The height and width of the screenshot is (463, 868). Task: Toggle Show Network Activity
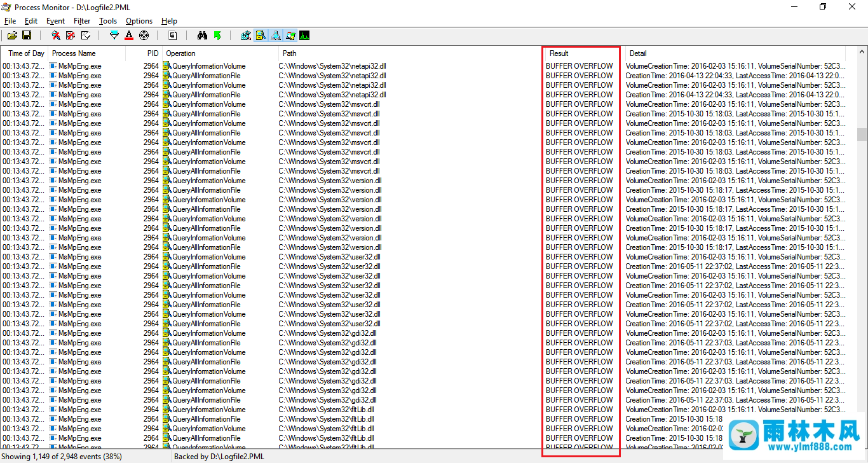275,36
